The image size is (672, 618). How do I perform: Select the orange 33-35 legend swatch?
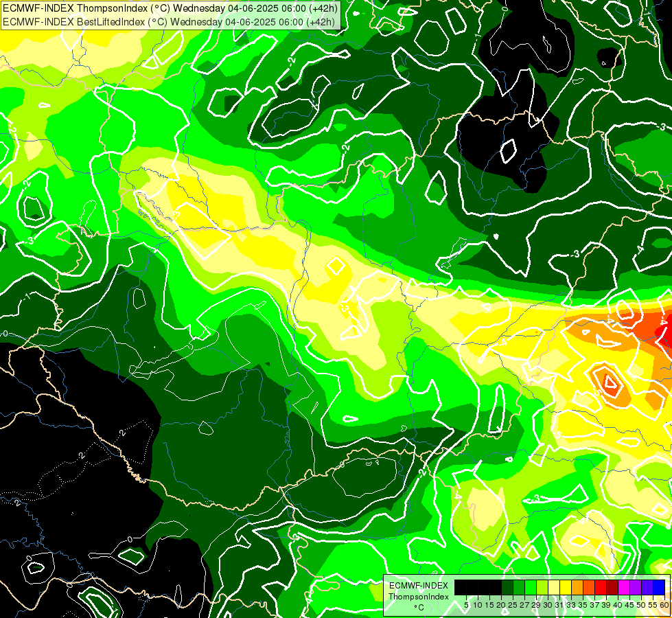[x=577, y=587]
